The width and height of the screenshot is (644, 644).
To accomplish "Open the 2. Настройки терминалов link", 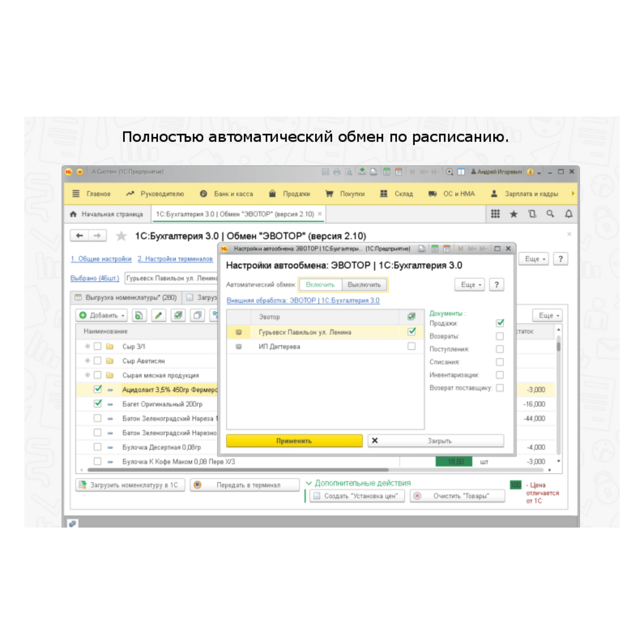I will 175,259.
